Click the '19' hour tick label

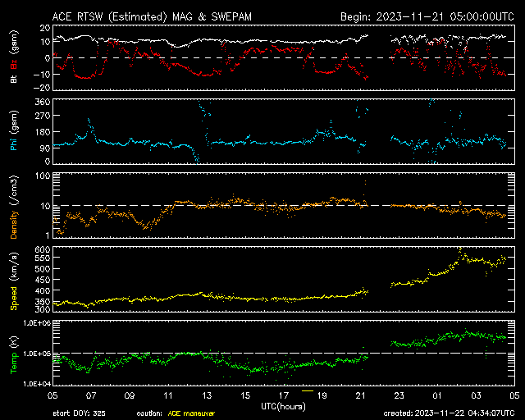tap(322, 395)
